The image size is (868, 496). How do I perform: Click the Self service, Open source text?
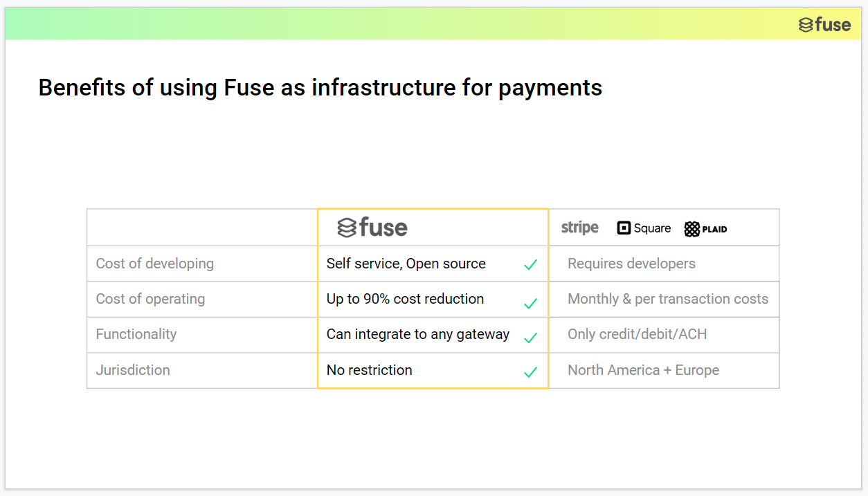tap(406, 264)
